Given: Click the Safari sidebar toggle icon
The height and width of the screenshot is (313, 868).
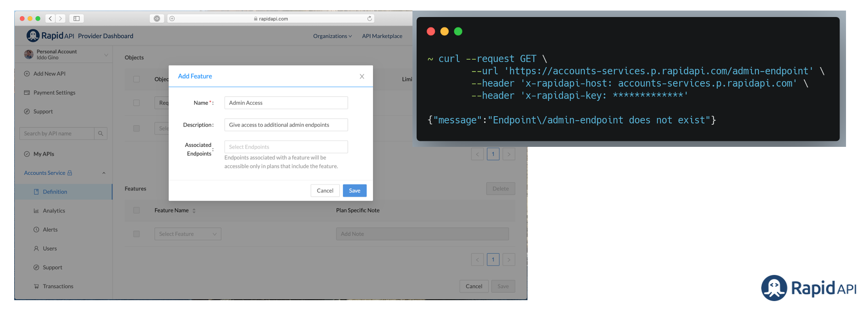Looking at the screenshot, I should pyautogui.click(x=77, y=18).
